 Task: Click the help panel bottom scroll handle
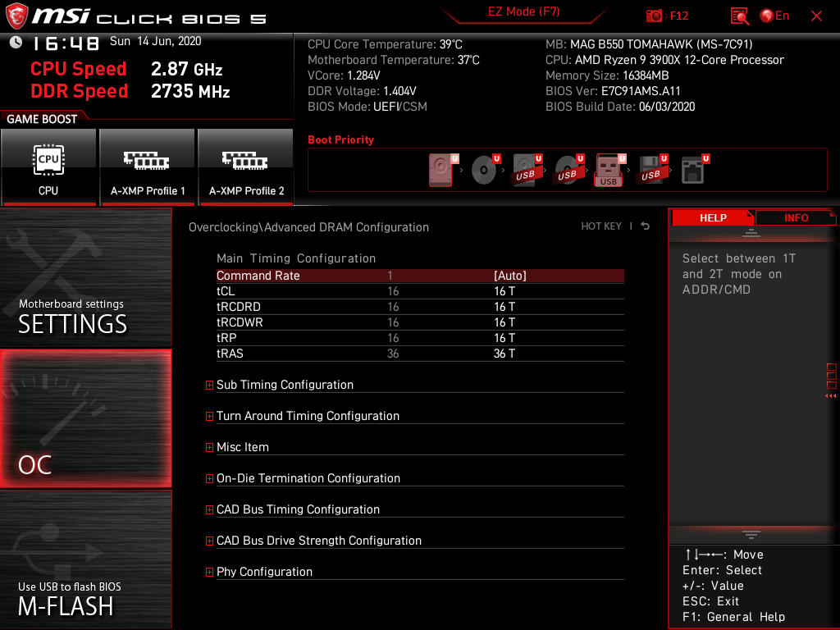[x=751, y=535]
